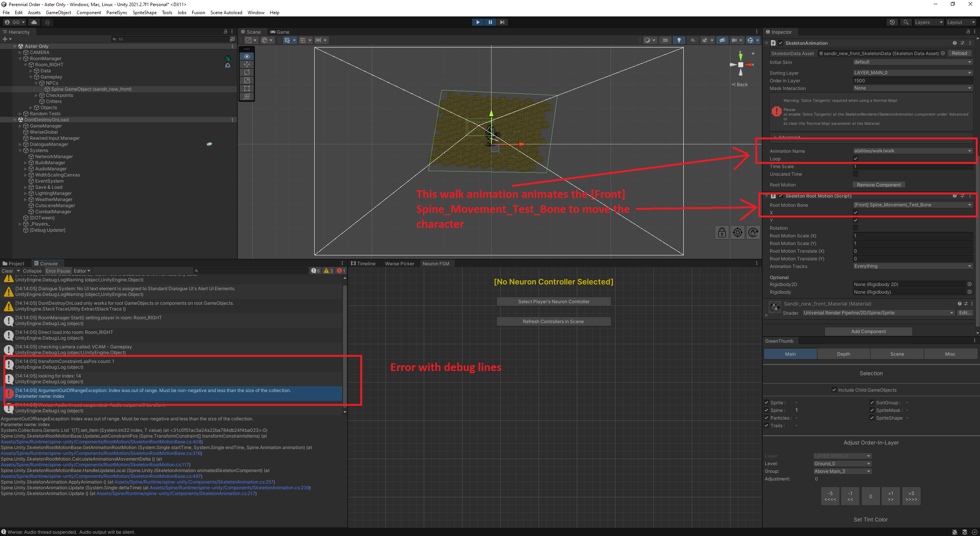Open the GameObject menu
The height and width of the screenshot is (536, 980).
click(58, 12)
